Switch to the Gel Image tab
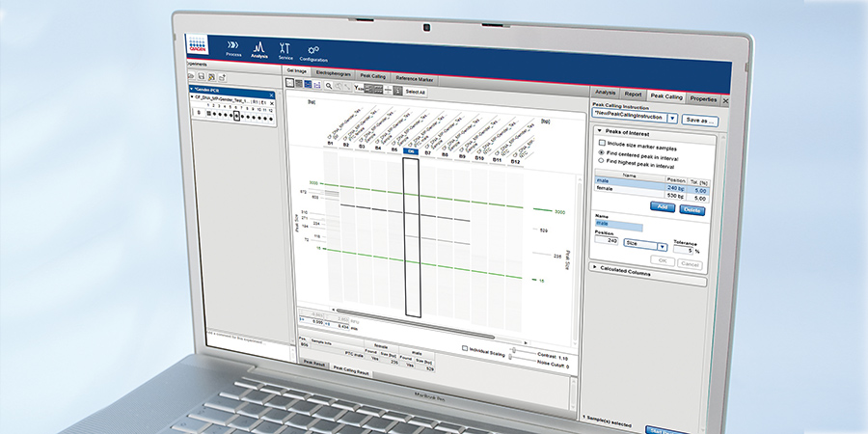 297,70
